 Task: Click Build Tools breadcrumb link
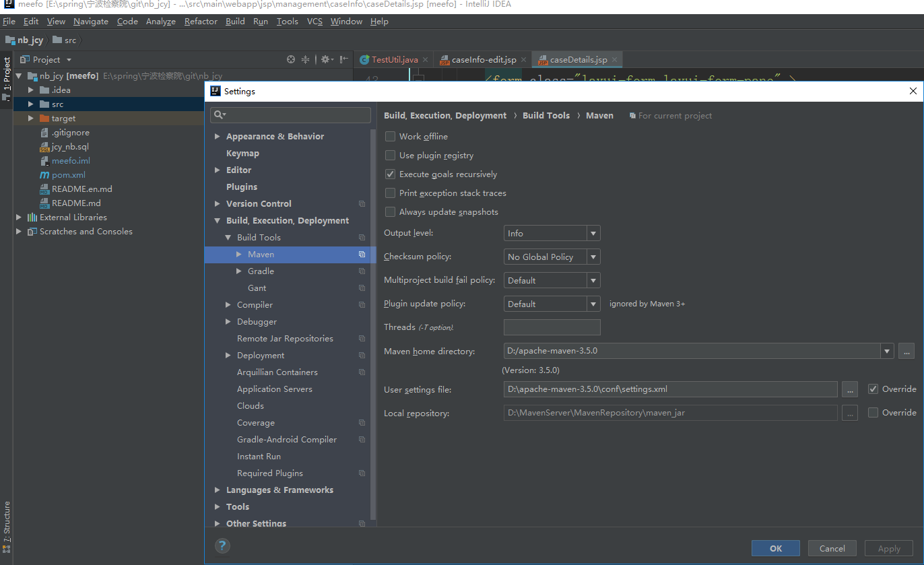click(546, 116)
